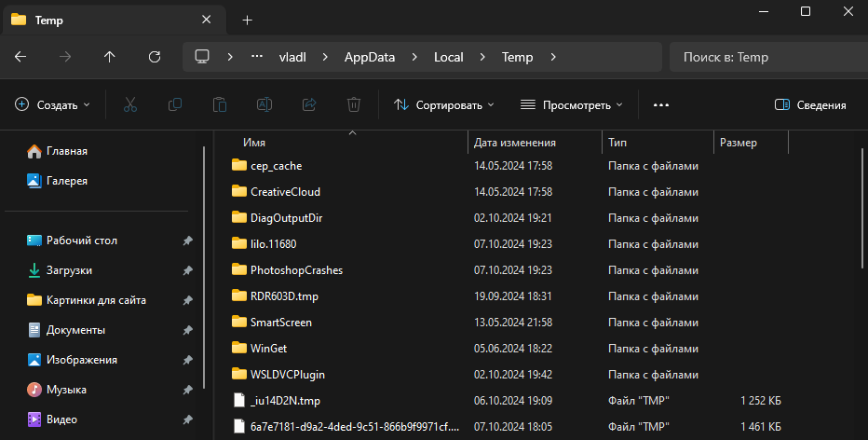Click the Copy icon in toolbar
This screenshot has width=868, height=440.
coord(175,104)
